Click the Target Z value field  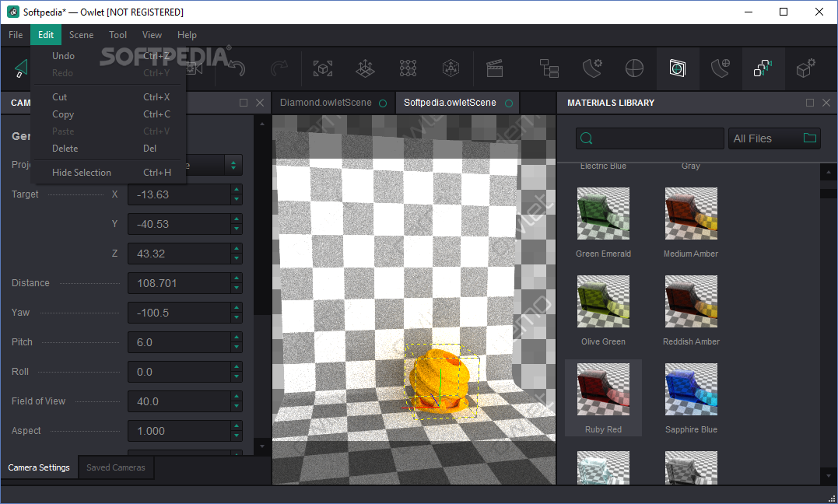pyautogui.click(x=179, y=254)
